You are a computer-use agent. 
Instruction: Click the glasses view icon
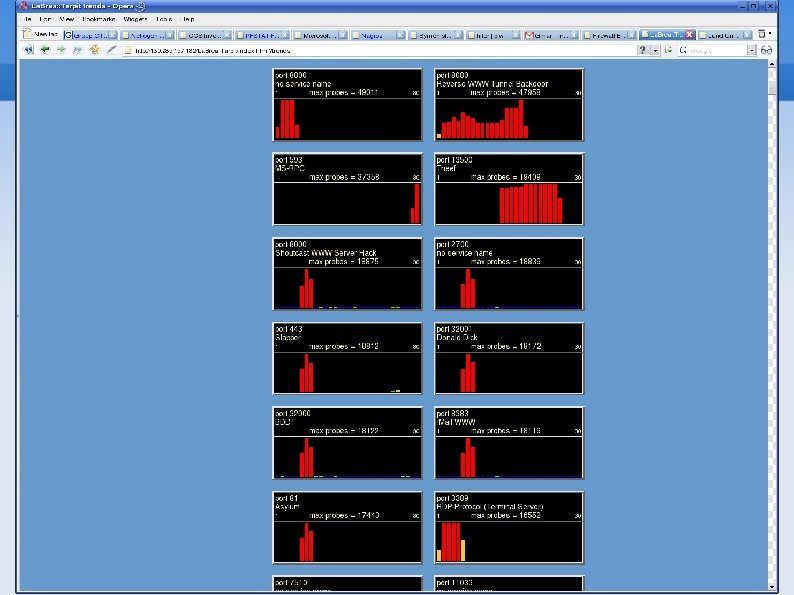[x=766, y=50]
